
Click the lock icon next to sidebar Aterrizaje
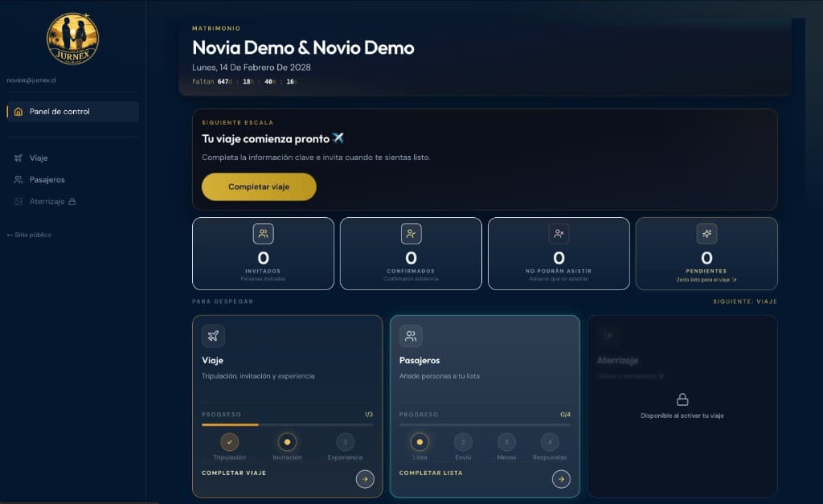coord(72,201)
